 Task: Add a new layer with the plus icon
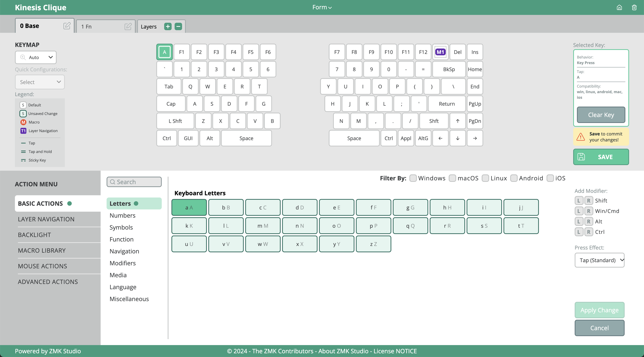168,26
